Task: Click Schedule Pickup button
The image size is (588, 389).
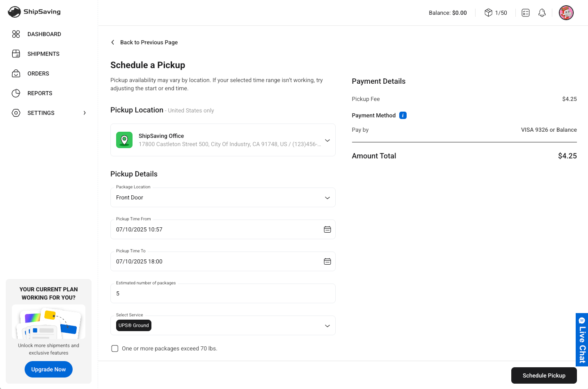Action: pyautogui.click(x=544, y=375)
